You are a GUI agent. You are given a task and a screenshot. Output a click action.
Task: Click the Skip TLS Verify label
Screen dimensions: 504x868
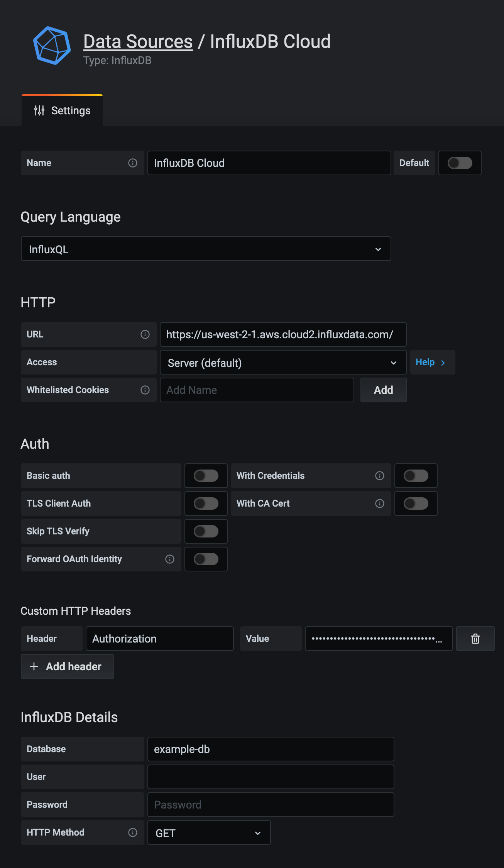pyautogui.click(x=58, y=531)
